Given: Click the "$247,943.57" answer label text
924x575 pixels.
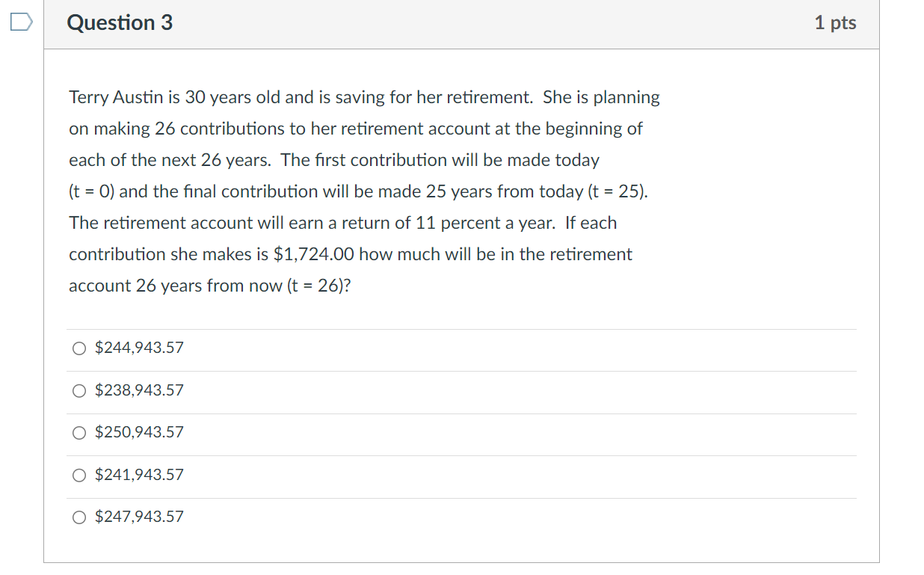Looking at the screenshot, I should [x=139, y=517].
